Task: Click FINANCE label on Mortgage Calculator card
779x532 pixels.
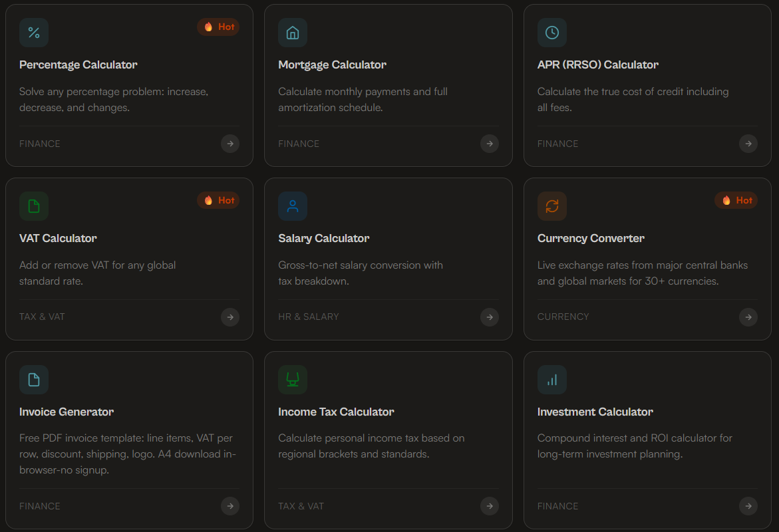Action: 299,144
